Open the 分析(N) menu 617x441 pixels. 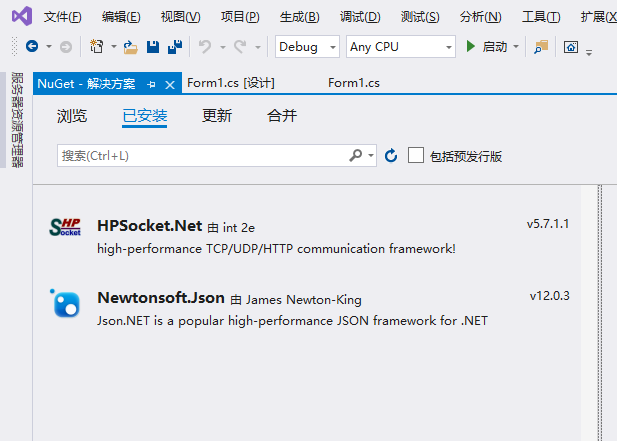[480, 17]
